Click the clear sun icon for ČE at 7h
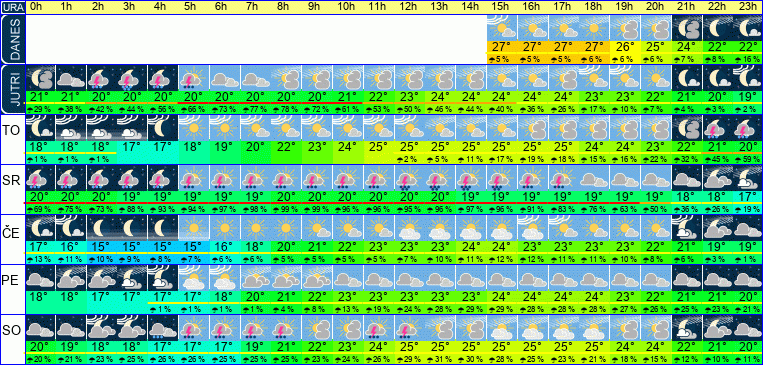Viewport: 763px width, 365px height. 255,228
